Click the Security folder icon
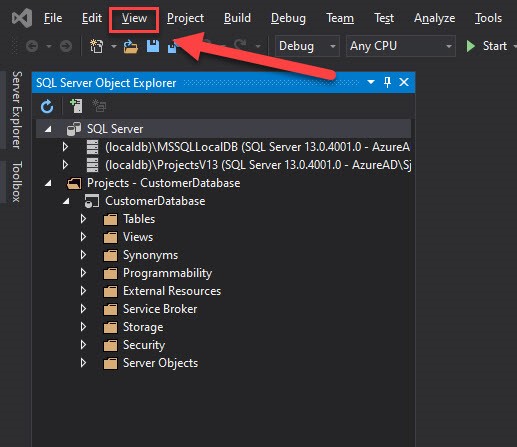The image size is (517, 447). (110, 345)
